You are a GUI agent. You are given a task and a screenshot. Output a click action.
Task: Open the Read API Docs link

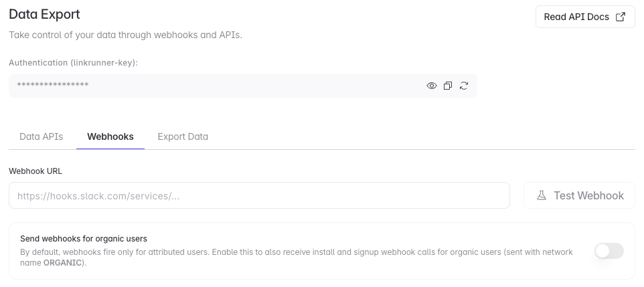(585, 17)
